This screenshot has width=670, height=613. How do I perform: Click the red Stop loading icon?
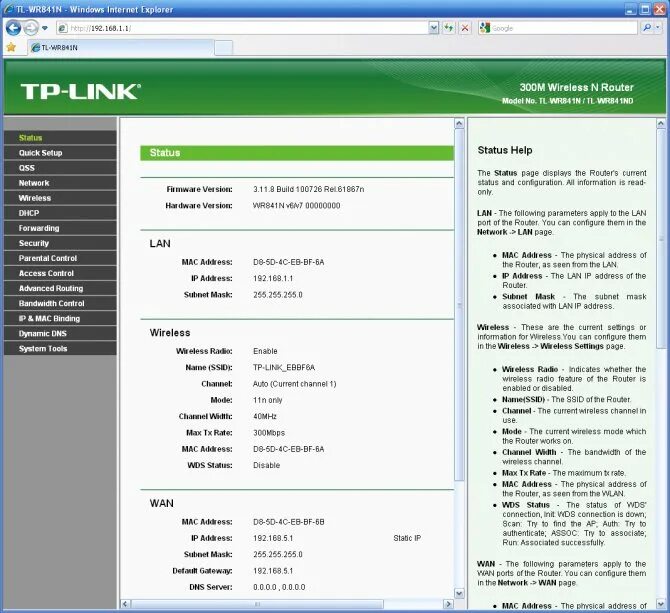(x=465, y=28)
